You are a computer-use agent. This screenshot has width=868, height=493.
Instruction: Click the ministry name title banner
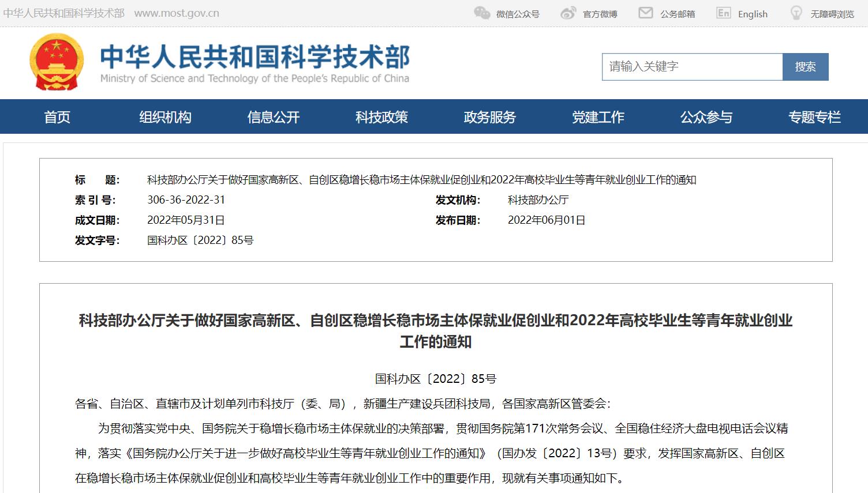(x=255, y=63)
